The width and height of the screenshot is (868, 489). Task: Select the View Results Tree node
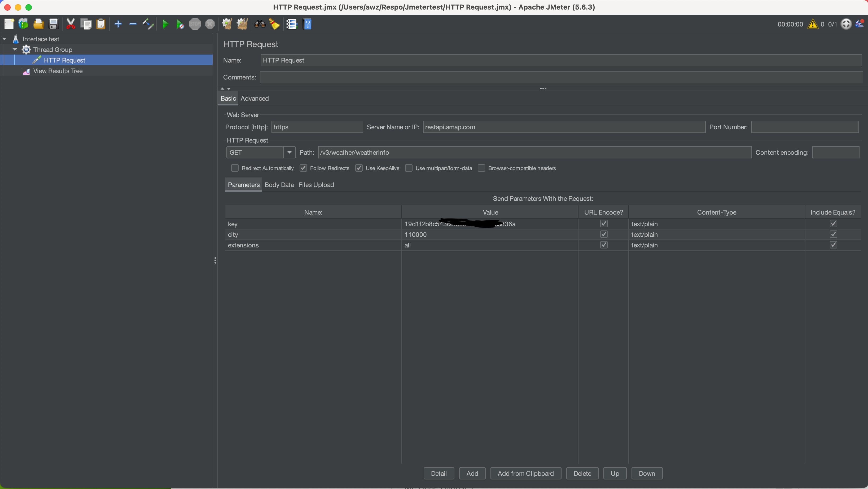58,71
